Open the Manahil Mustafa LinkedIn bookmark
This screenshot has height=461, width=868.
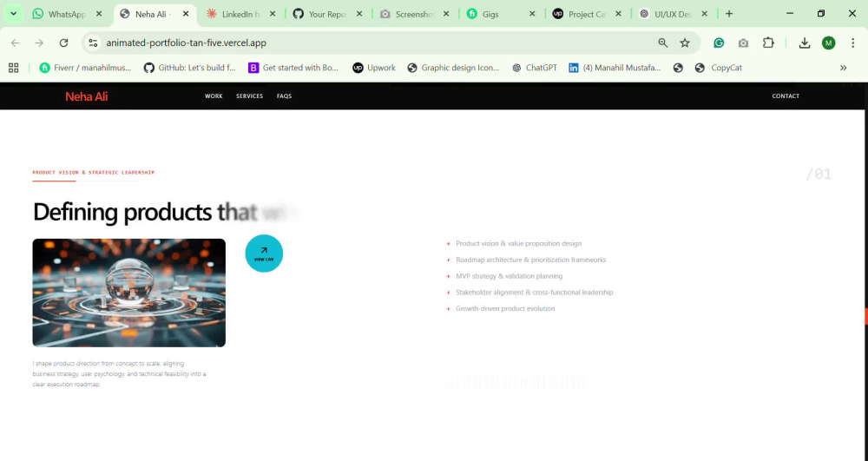pyautogui.click(x=615, y=68)
